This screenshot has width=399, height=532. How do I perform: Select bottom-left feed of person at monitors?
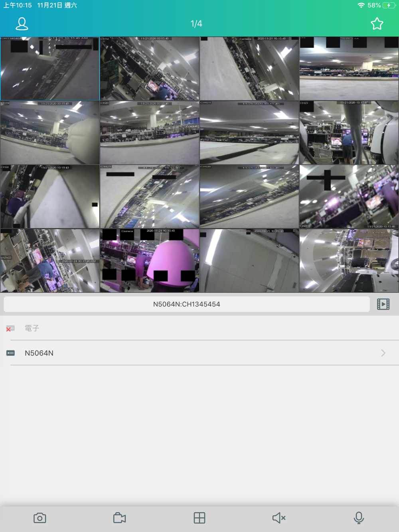(x=50, y=260)
